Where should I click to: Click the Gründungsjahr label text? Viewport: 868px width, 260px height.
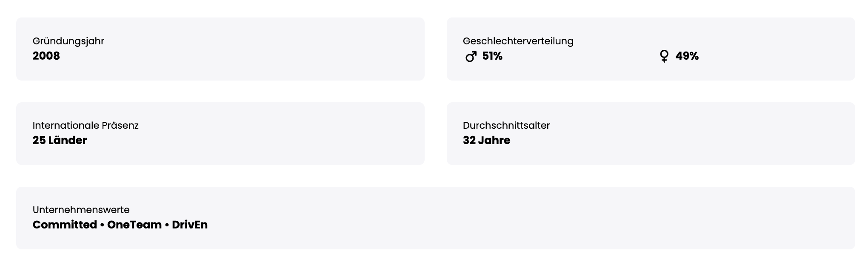(x=69, y=41)
